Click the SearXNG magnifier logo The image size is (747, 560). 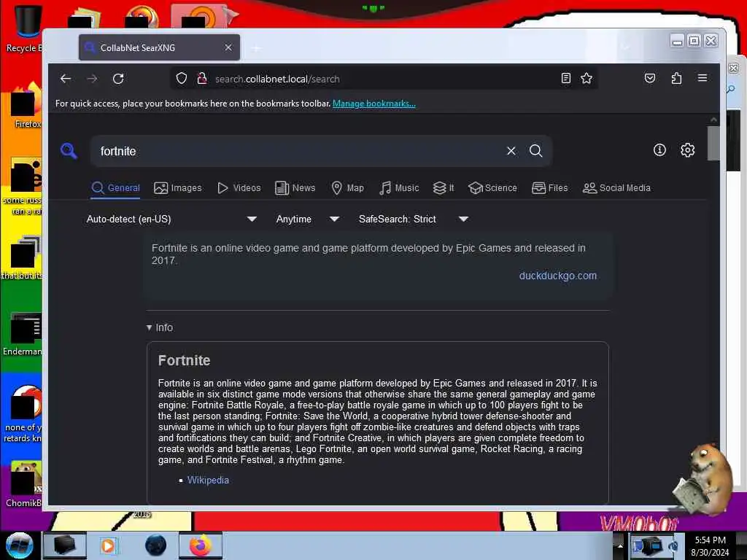click(69, 151)
